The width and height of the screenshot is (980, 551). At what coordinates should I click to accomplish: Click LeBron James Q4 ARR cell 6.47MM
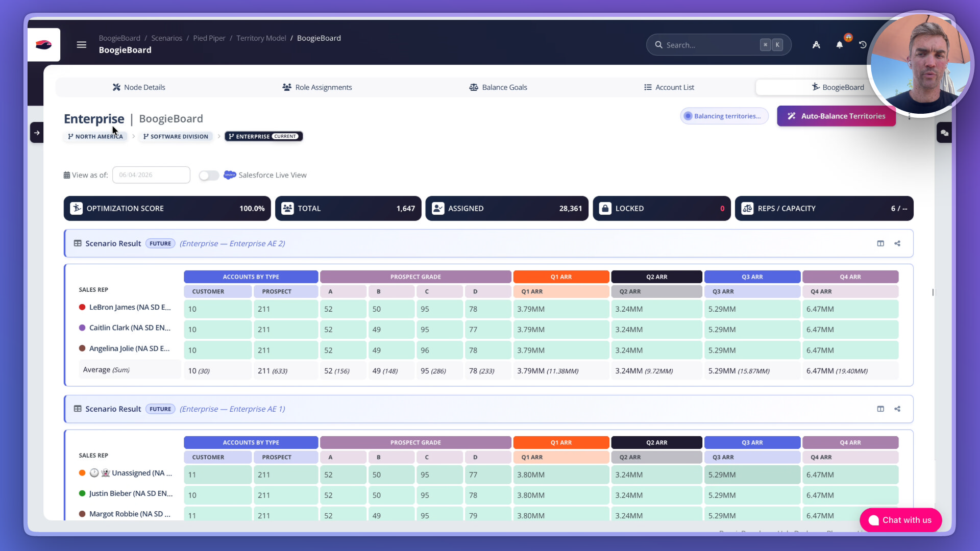pos(850,309)
